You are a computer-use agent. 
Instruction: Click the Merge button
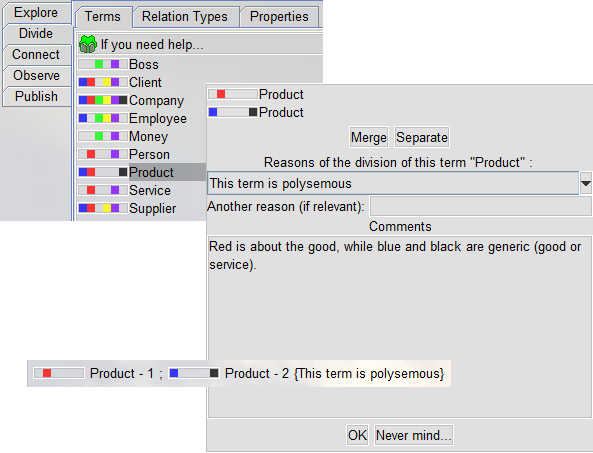(x=369, y=137)
